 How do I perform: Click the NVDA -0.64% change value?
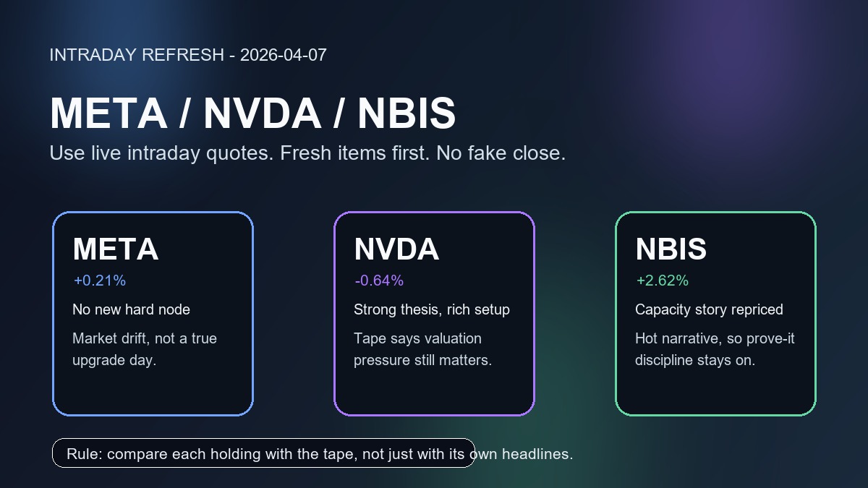coord(379,281)
